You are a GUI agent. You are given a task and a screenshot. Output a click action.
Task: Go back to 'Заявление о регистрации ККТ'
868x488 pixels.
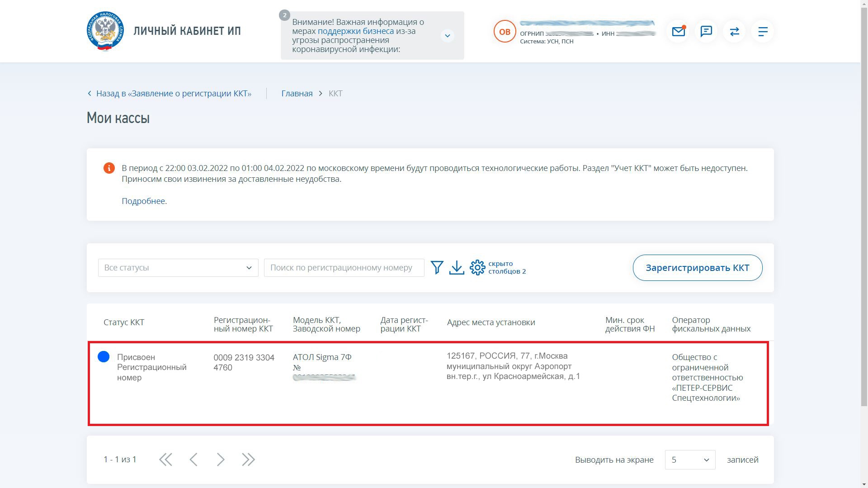coord(173,94)
